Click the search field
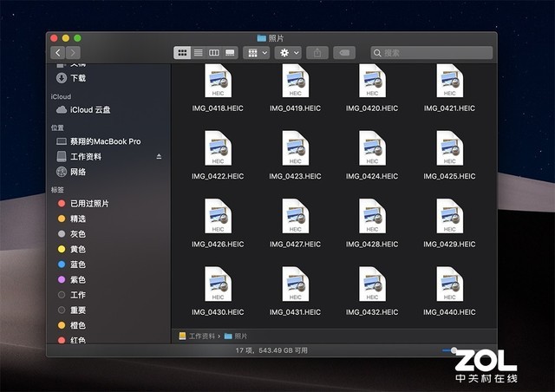The height and width of the screenshot is (392, 555). click(x=434, y=53)
